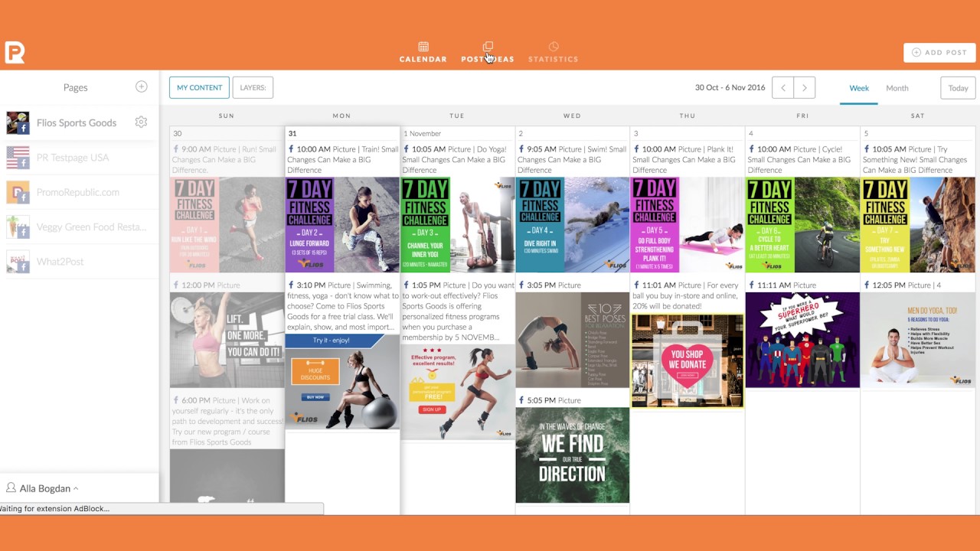
Task: Open Day 1 Run fitness challenge image
Action: click(227, 225)
